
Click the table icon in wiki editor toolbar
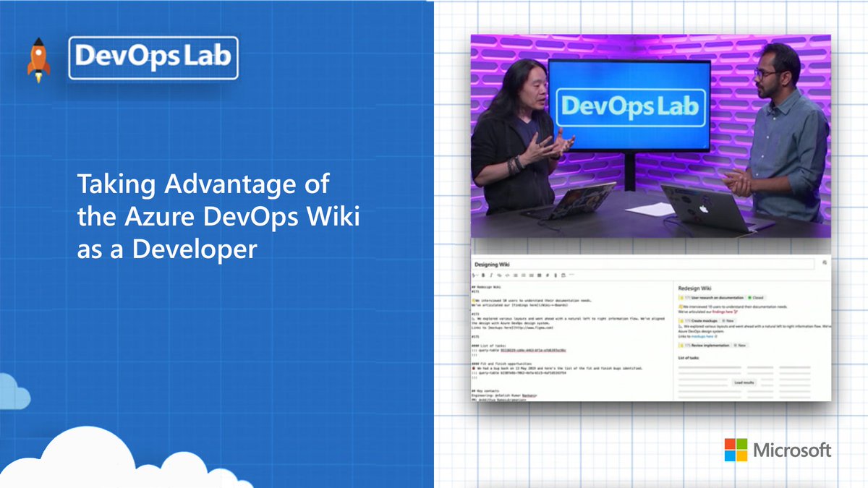tap(539, 275)
